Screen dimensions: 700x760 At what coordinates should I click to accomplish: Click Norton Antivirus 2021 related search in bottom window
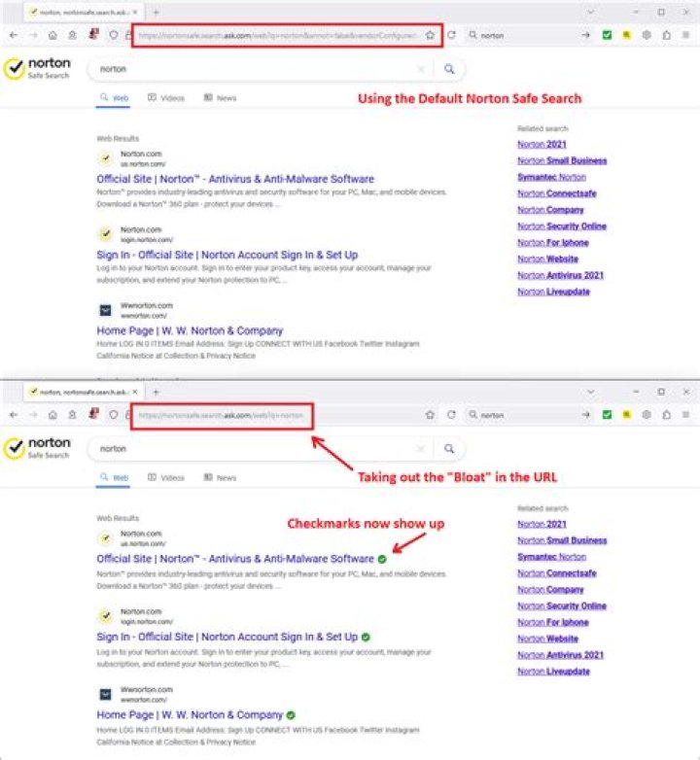560,655
